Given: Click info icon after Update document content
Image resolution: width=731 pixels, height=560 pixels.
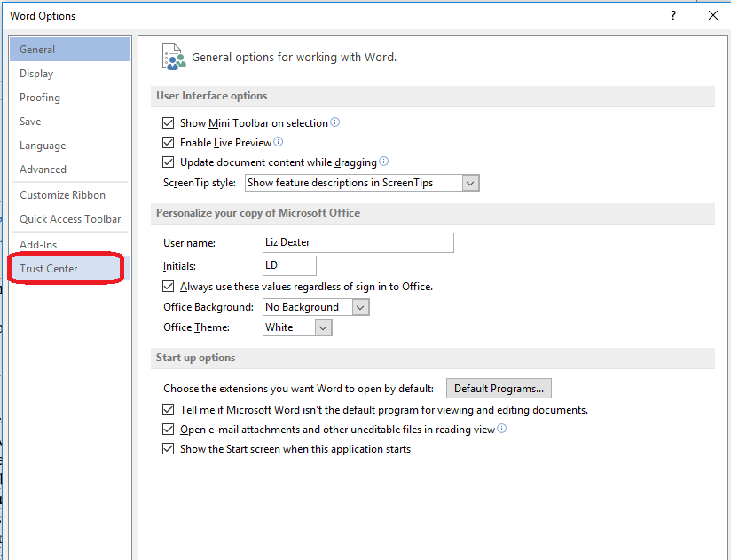Looking at the screenshot, I should point(384,162).
